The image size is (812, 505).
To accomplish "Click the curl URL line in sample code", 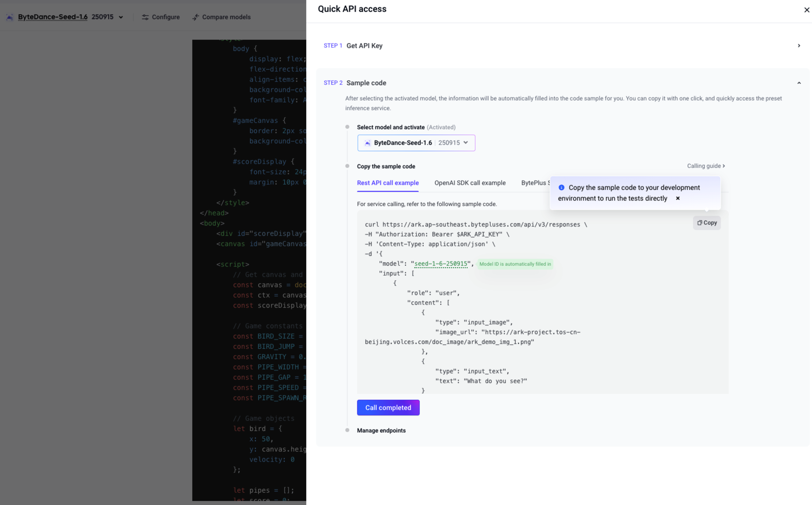I will 475,225.
